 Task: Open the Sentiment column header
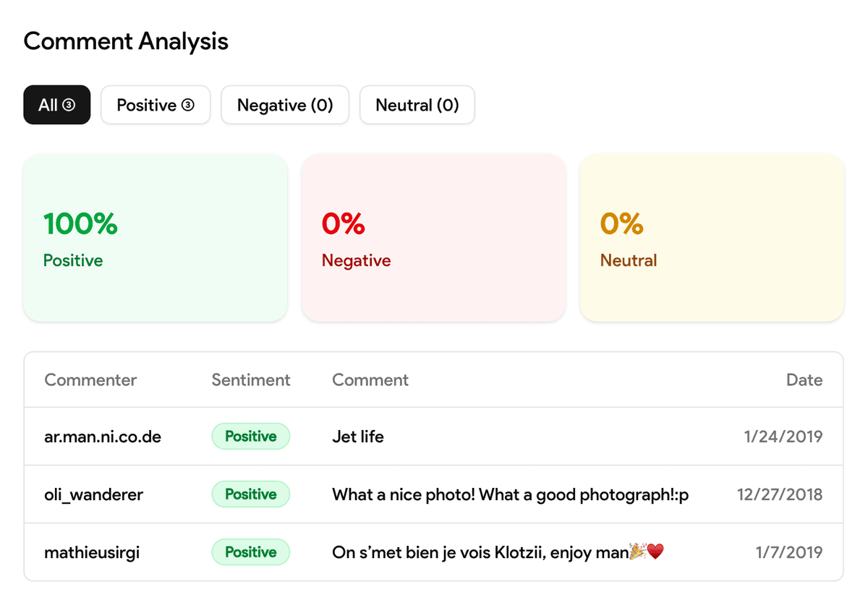click(x=250, y=379)
